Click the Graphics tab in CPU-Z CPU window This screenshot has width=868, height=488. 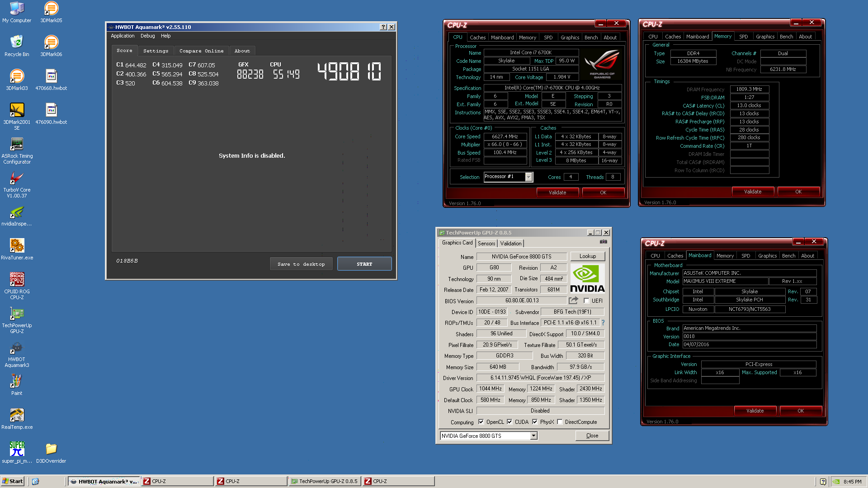570,38
